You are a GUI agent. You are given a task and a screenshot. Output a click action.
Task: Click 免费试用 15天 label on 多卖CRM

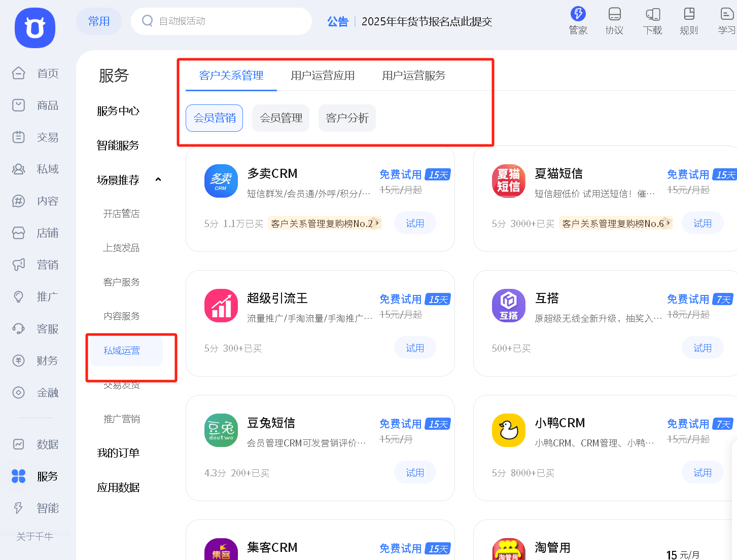(x=415, y=174)
